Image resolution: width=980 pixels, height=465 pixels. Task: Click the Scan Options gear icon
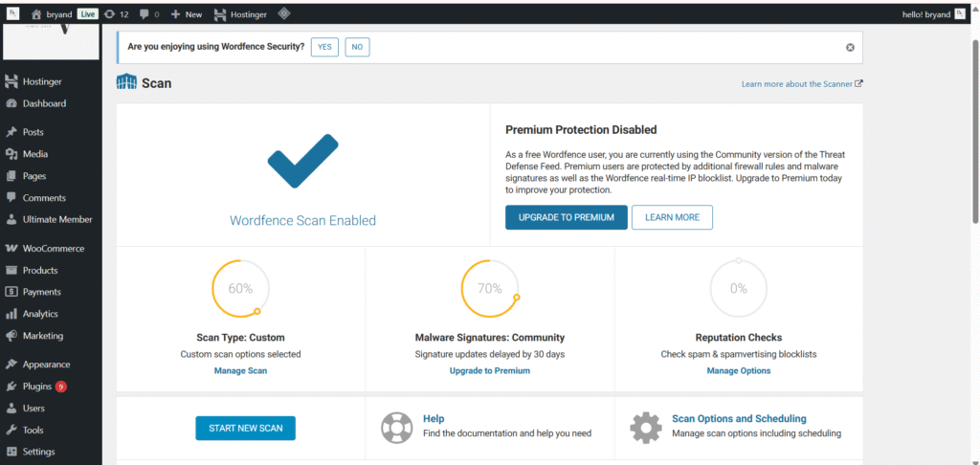pos(646,426)
